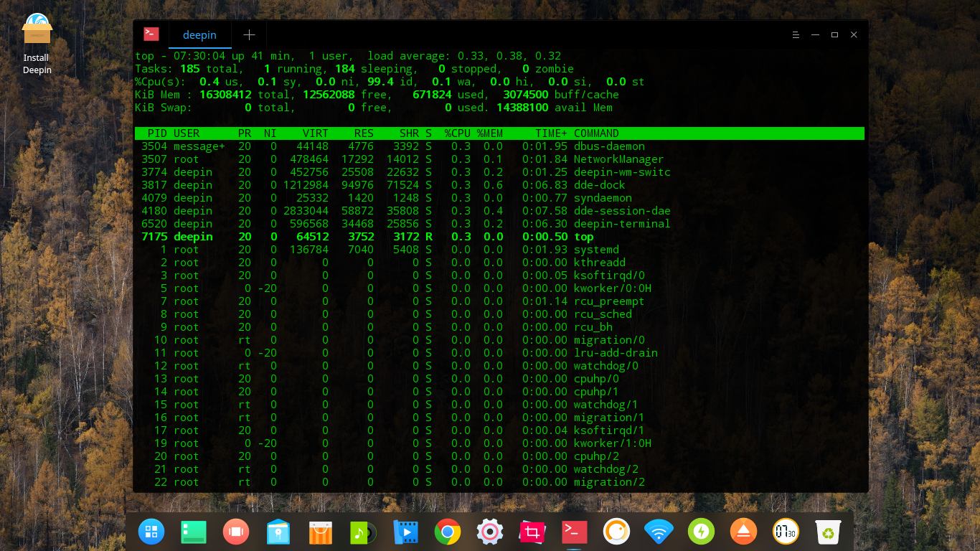Click the syndaemon process name
Image resolution: width=980 pixels, height=551 pixels.
(603, 198)
